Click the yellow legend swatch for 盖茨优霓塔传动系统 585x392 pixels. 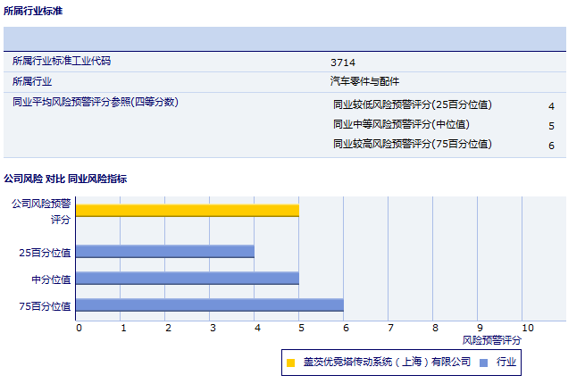[x=290, y=363]
